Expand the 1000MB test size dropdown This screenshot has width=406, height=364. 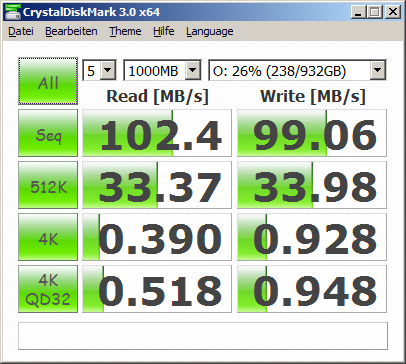(193, 70)
